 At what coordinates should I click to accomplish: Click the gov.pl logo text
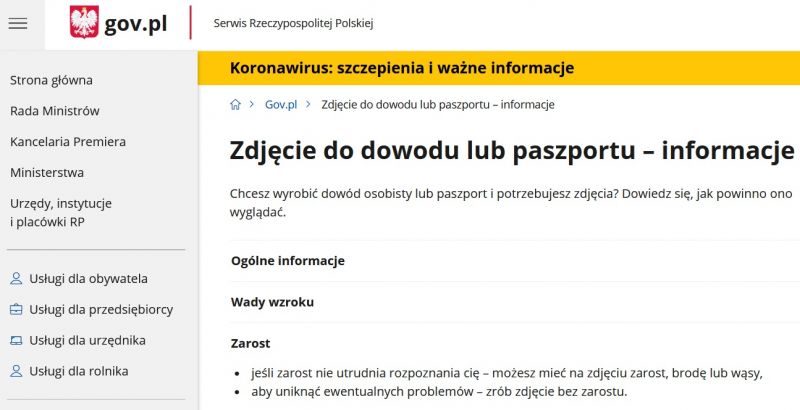(x=136, y=23)
